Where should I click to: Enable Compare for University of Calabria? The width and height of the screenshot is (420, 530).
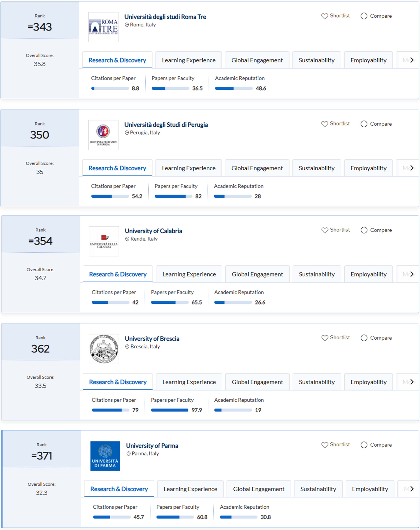364,230
